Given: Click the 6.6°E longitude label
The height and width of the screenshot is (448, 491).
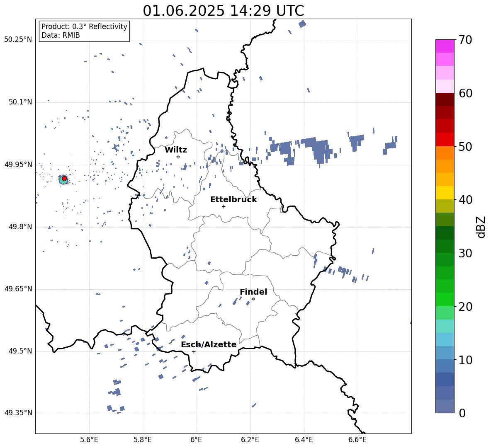Looking at the screenshot, I should pos(357,440).
